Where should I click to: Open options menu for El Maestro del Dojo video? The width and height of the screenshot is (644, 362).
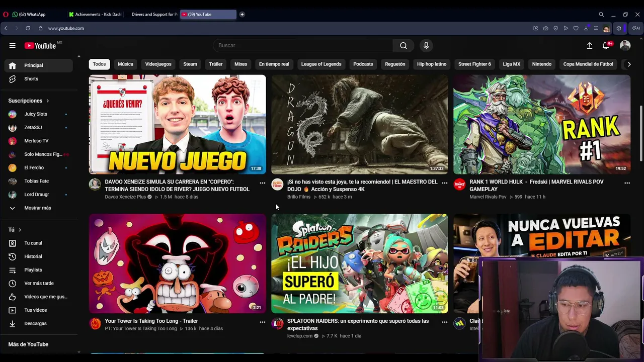coord(445,183)
